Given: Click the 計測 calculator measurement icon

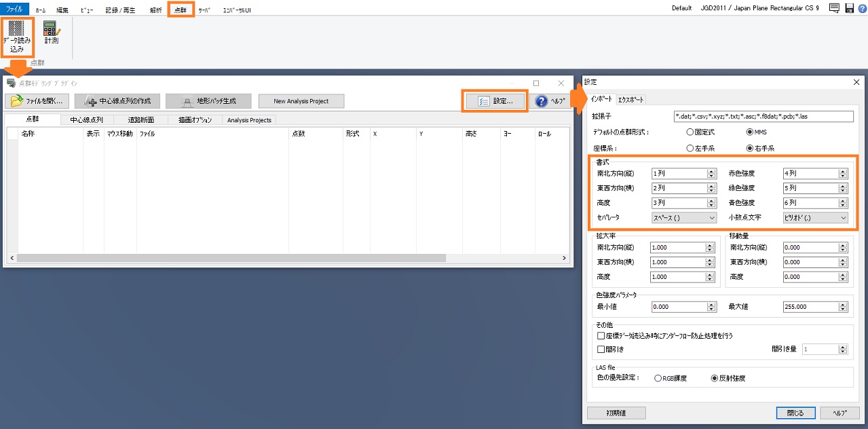Looking at the screenshot, I should point(52,33).
